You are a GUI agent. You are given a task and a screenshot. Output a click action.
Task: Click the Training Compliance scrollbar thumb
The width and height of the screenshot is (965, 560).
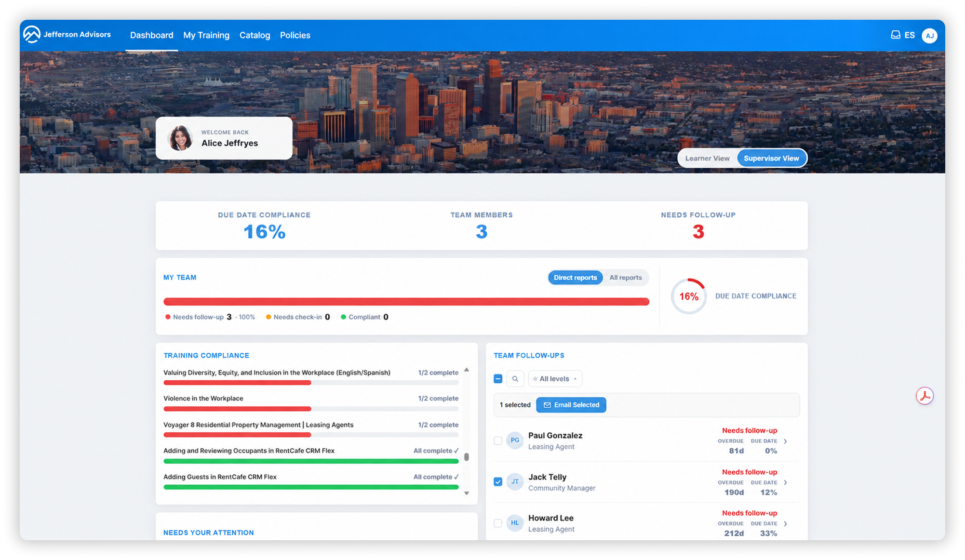pyautogui.click(x=466, y=457)
